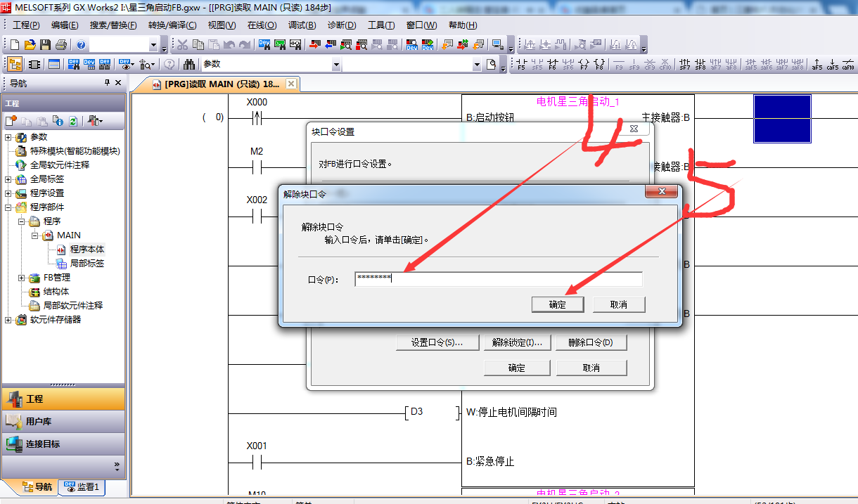
Task: Click the Save project icon
Action: [45, 45]
